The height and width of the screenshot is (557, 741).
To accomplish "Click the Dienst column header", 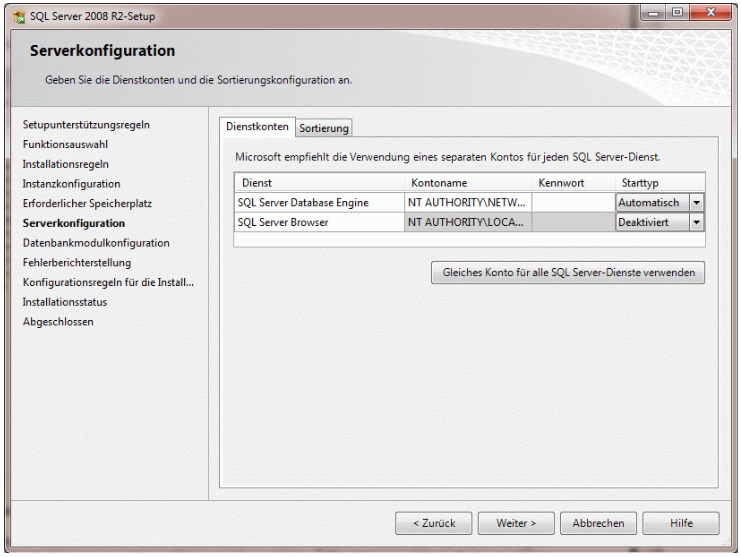I will (x=319, y=183).
